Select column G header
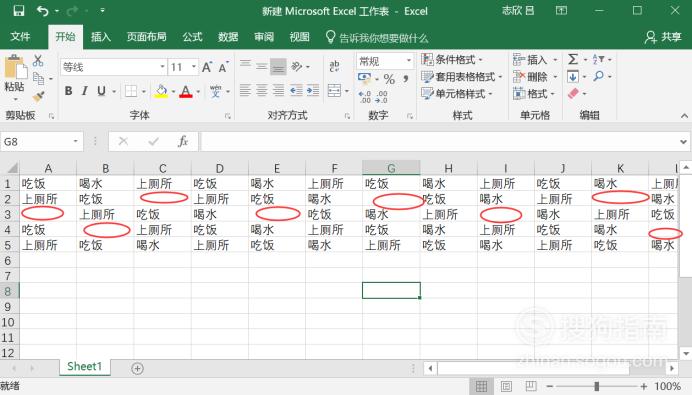 391,168
